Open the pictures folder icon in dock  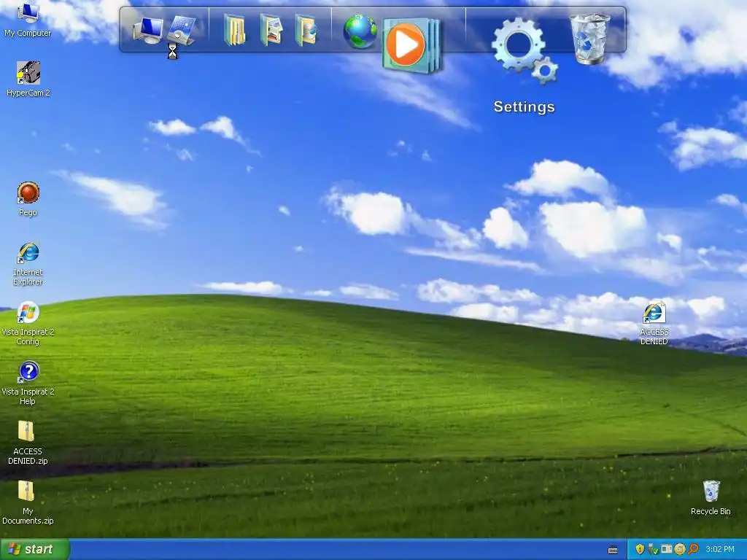[271, 31]
